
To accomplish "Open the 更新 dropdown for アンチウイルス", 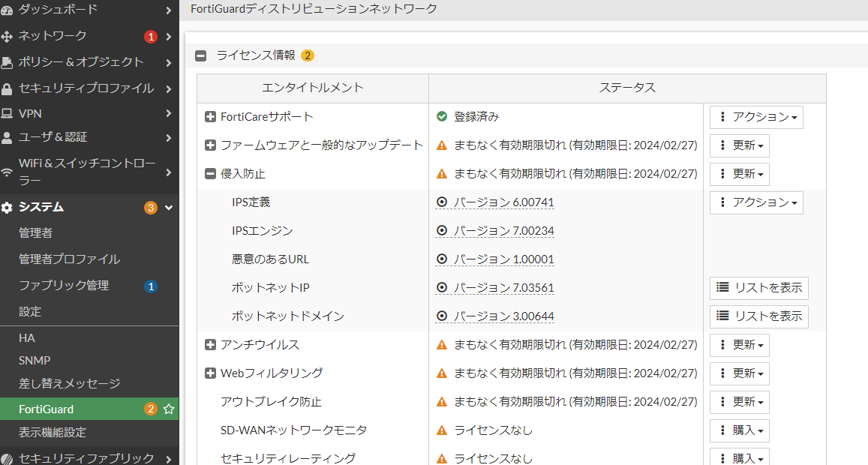I will [740, 345].
